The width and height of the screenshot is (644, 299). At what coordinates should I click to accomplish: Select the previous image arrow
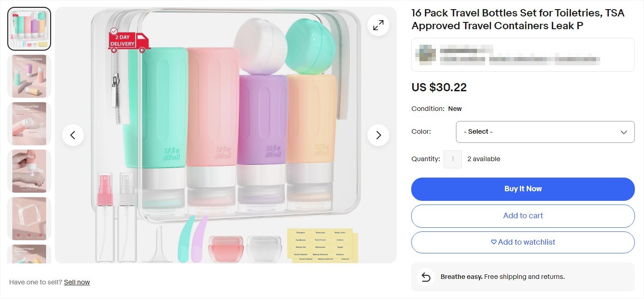click(73, 135)
